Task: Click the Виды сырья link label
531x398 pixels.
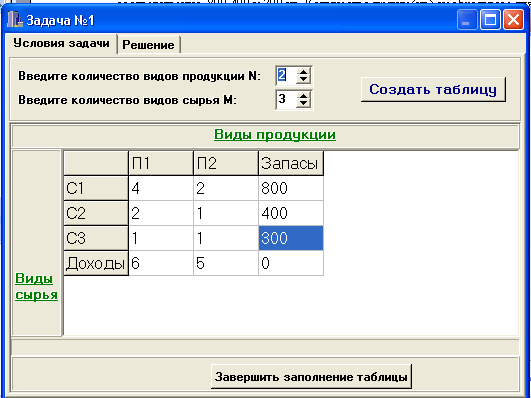Action: [x=36, y=287]
